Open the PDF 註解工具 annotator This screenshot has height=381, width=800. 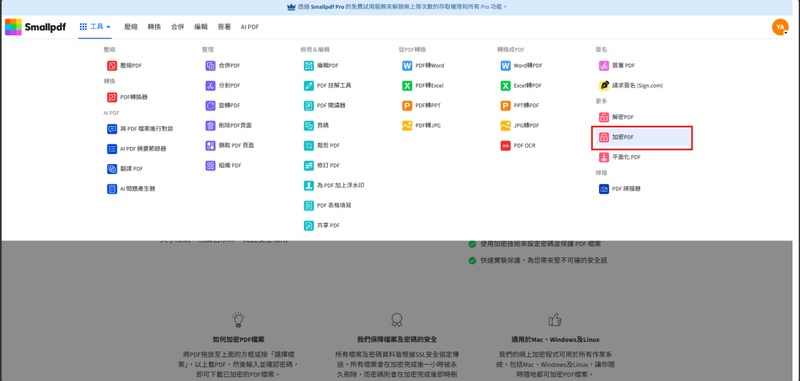pyautogui.click(x=328, y=86)
